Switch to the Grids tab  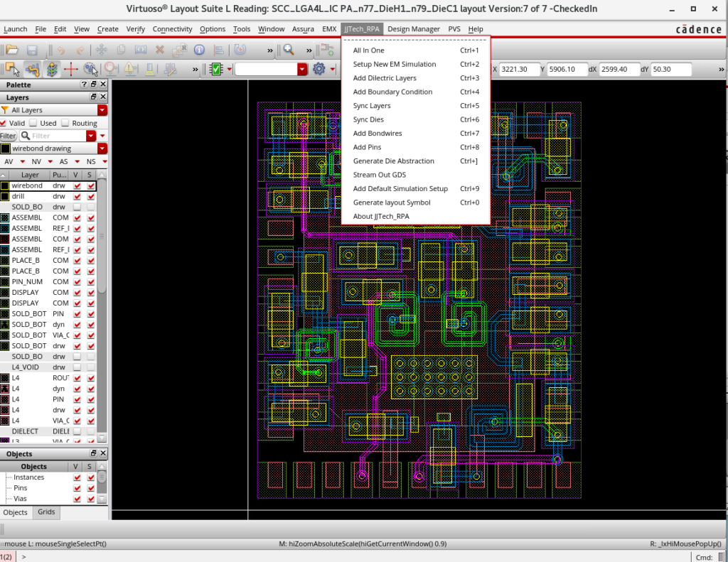click(x=46, y=512)
